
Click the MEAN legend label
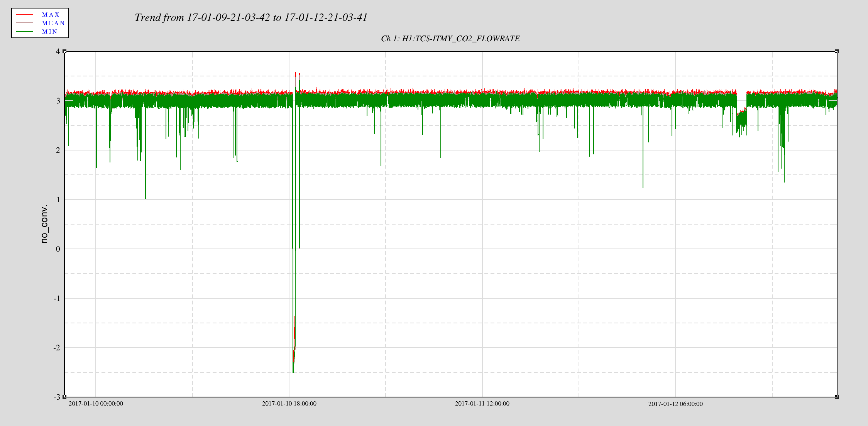click(x=53, y=23)
